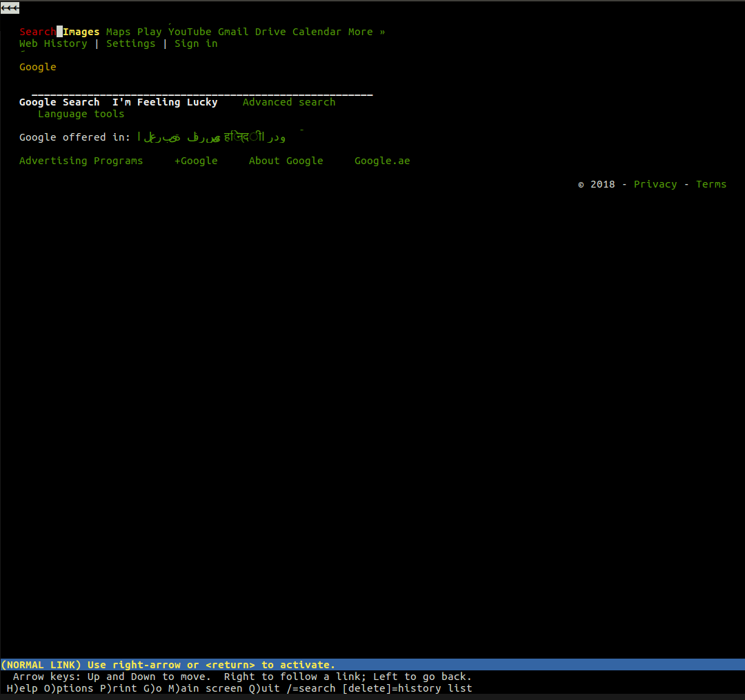The height and width of the screenshot is (700, 745).
Task: Click the © 2018 copyright text
Action: click(x=596, y=184)
